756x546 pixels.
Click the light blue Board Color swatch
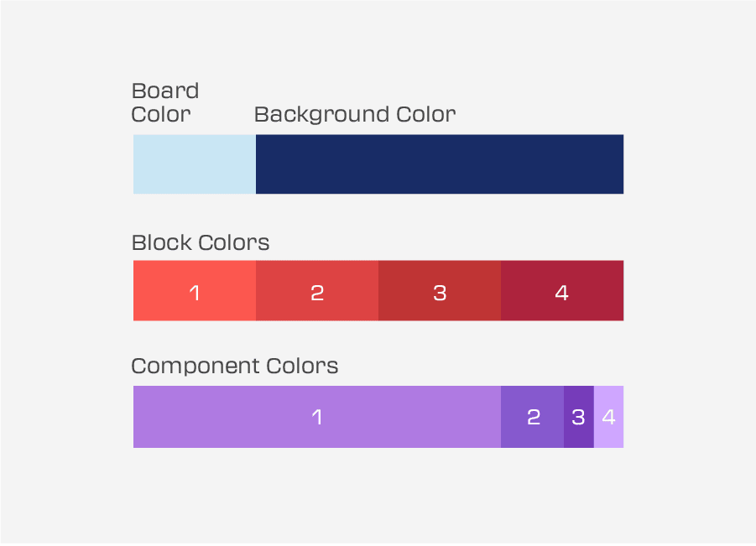point(194,164)
